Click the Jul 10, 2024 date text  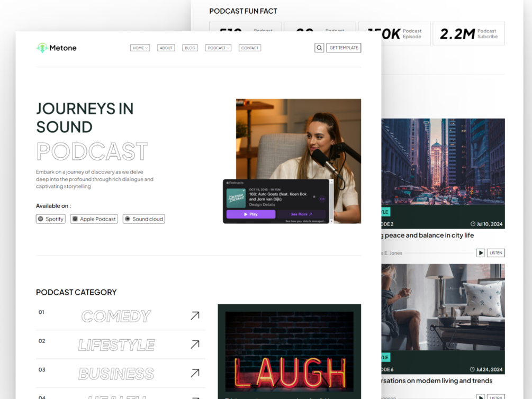[490, 224]
